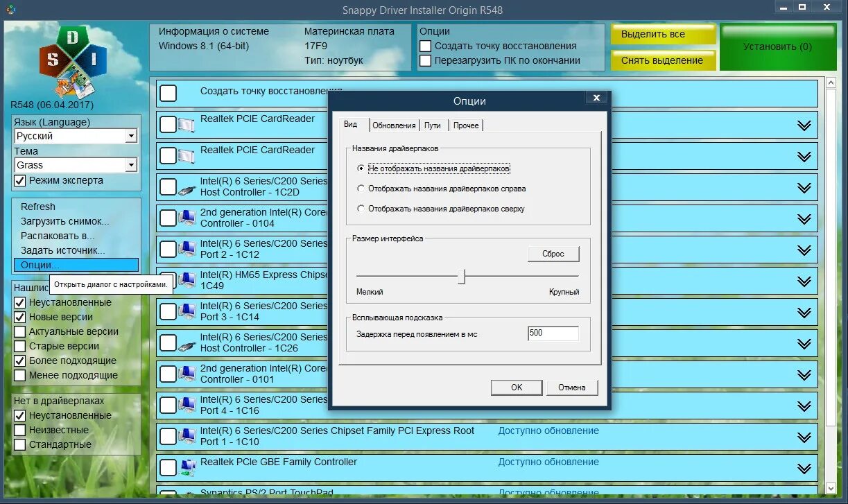Open the Тема dropdown showing Grass
This screenshot has width=848, height=504.
tap(131, 165)
